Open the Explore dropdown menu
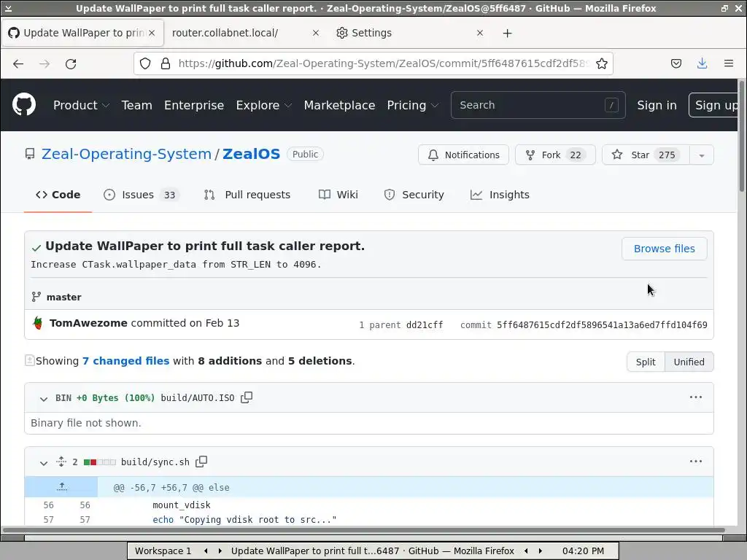This screenshot has height=560, width=747. click(x=263, y=105)
